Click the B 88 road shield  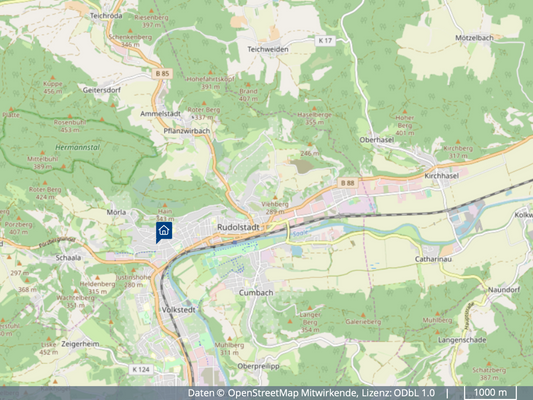pyautogui.click(x=347, y=183)
